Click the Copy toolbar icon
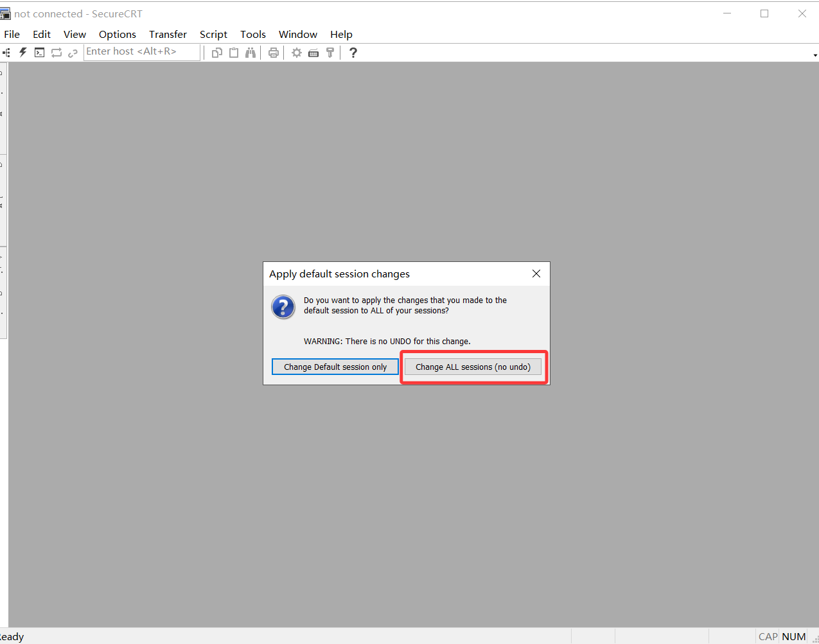 pyautogui.click(x=217, y=53)
